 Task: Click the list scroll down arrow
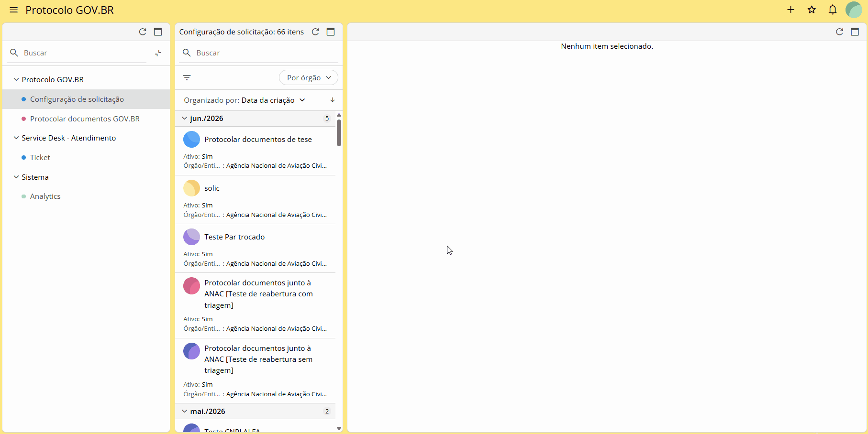[x=339, y=429]
